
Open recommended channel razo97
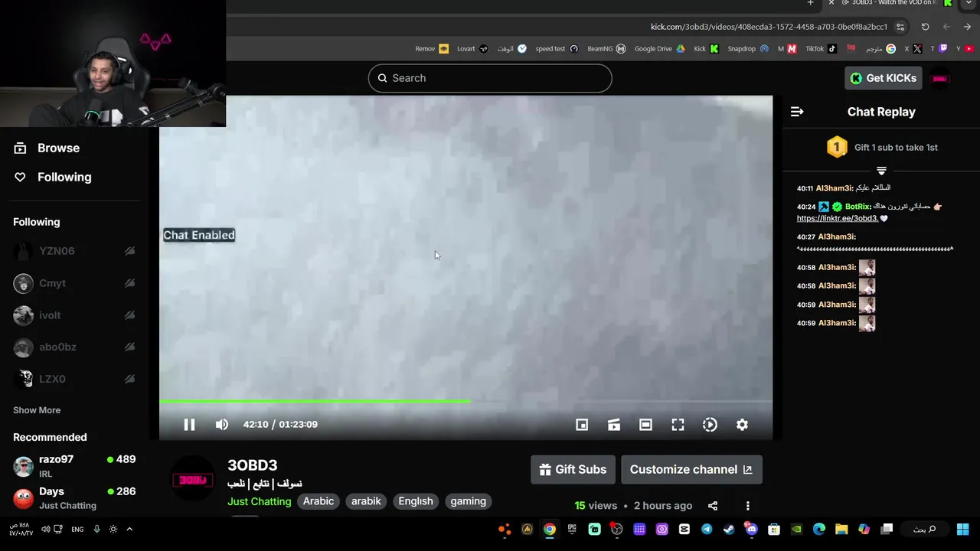click(x=74, y=465)
